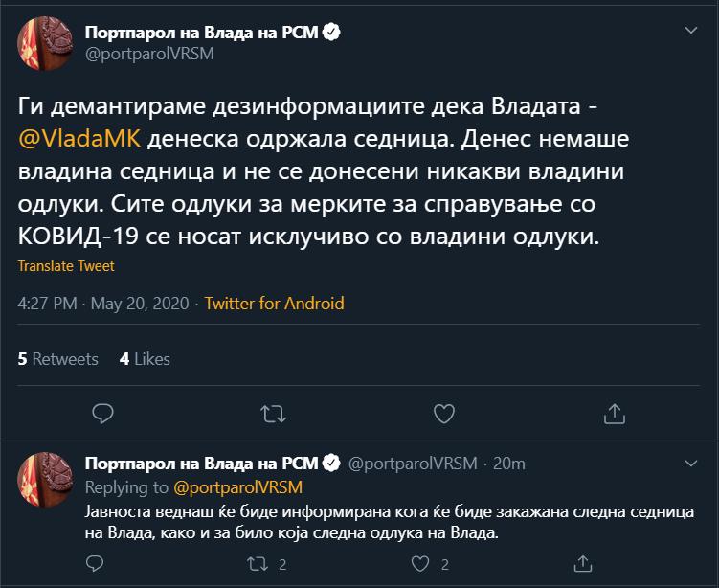The width and height of the screenshot is (719, 588).
Task: Reply to the main tweet
Action: click(103, 413)
